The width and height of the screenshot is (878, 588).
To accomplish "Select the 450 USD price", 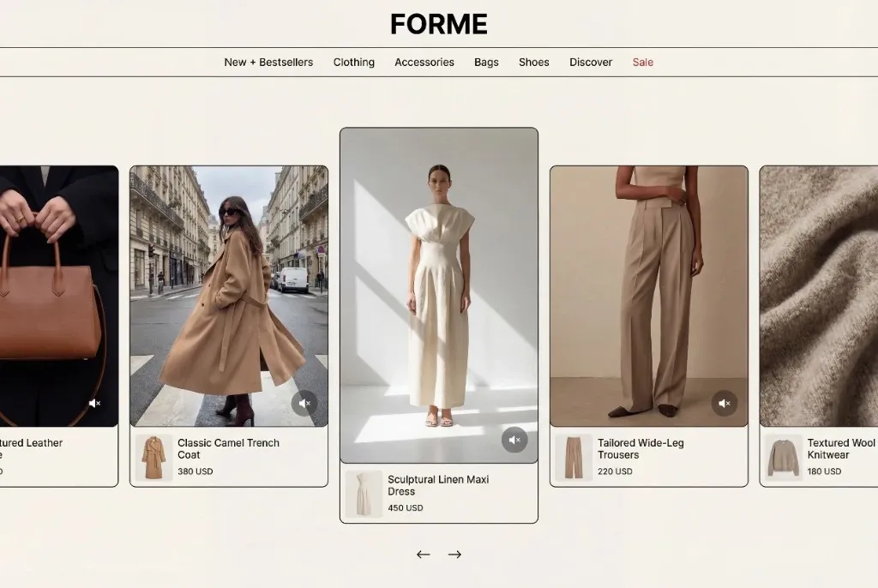I will pyautogui.click(x=406, y=508).
